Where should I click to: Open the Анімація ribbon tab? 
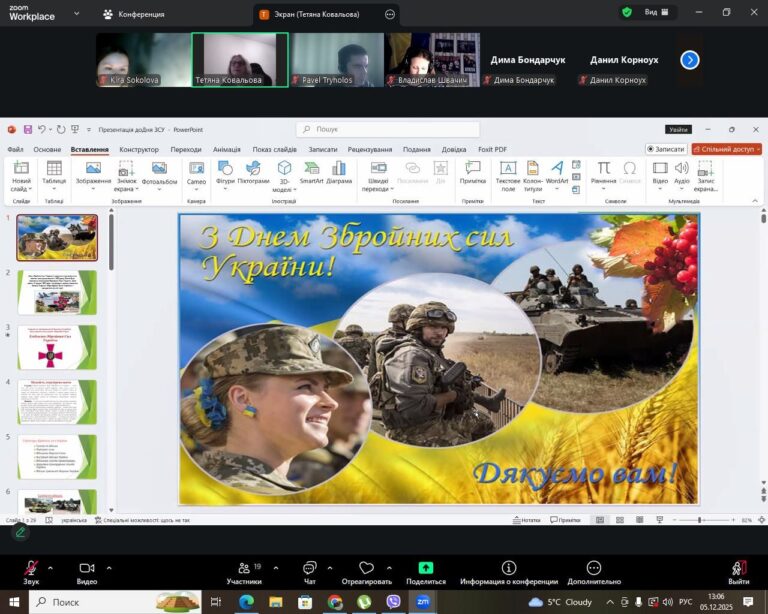226,150
